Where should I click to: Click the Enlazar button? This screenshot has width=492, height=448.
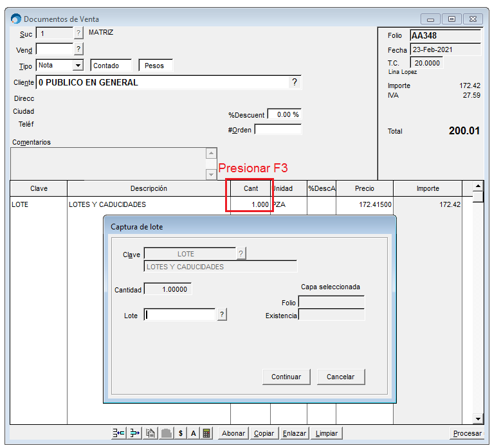295,433
